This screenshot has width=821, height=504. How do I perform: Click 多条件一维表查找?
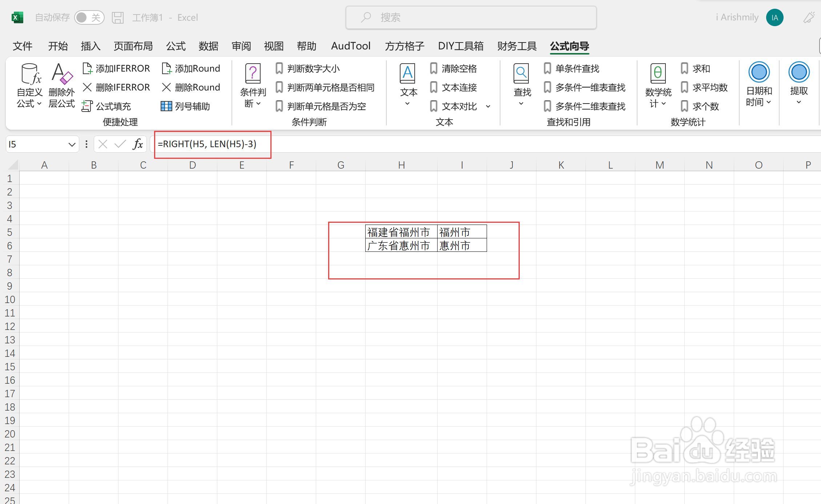[585, 87]
